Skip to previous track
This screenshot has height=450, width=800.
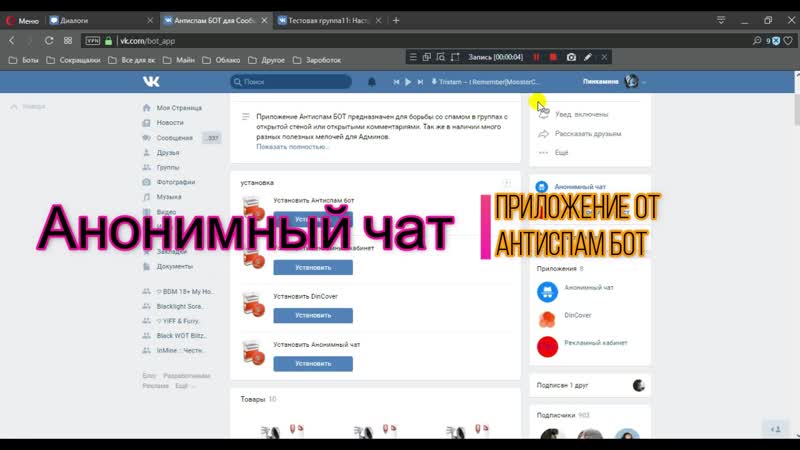(x=396, y=82)
